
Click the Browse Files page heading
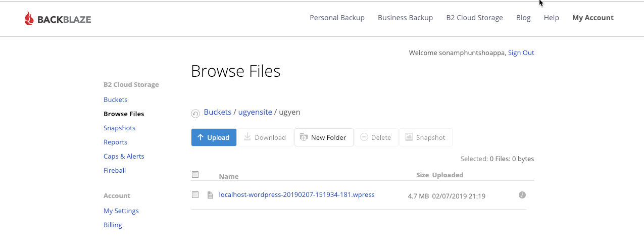coord(235,71)
